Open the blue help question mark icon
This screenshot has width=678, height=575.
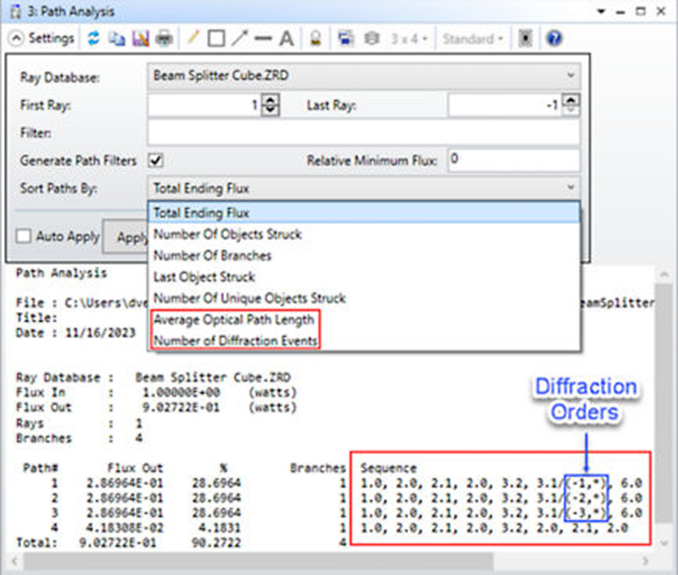pyautogui.click(x=554, y=38)
